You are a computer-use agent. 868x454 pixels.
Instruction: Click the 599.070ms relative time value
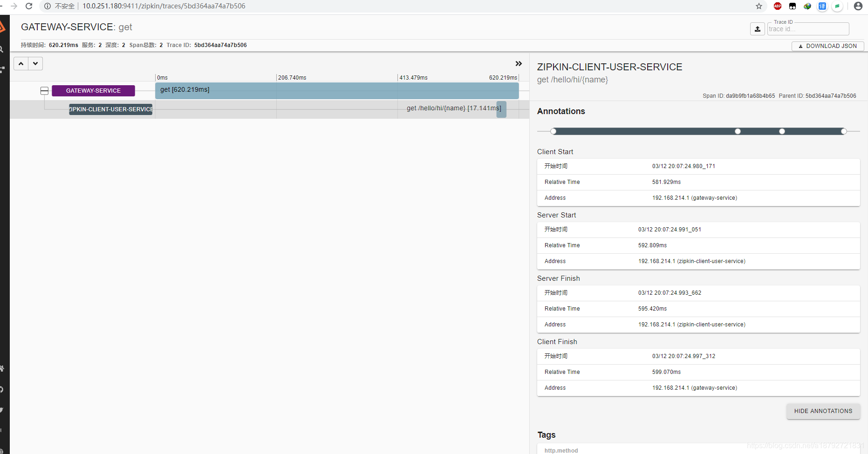[666, 372]
